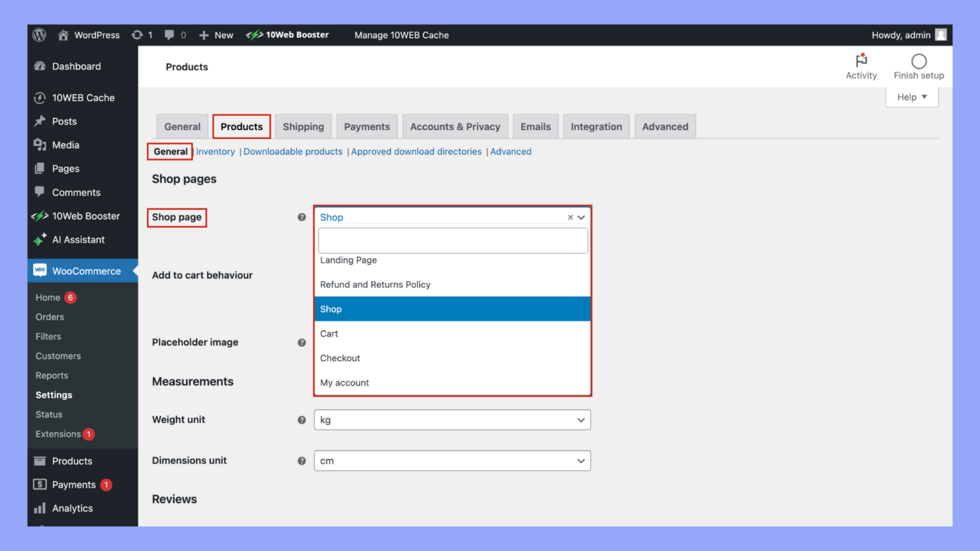Open the WordPress logo menu

coord(38,35)
